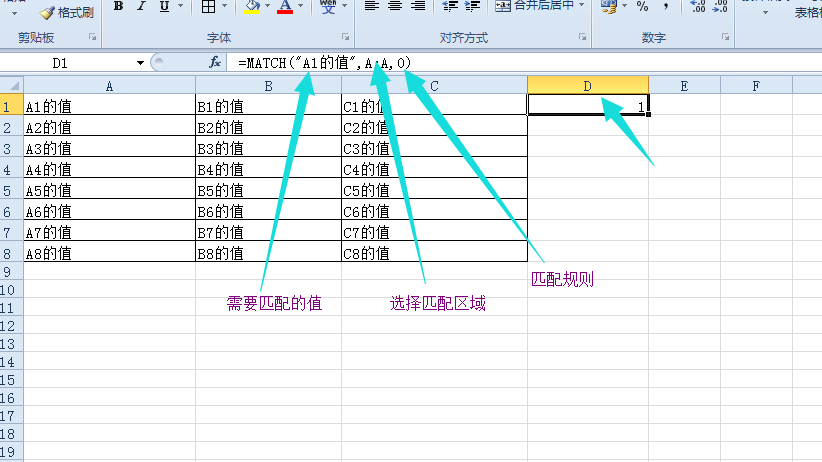The height and width of the screenshot is (462, 822).
Task: Click the 格式刷 format painter
Action: pyautogui.click(x=67, y=13)
